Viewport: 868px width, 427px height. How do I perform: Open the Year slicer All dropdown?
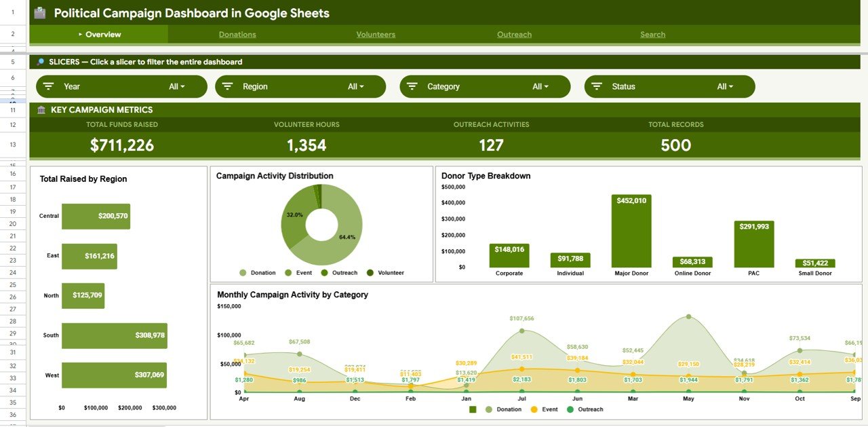point(177,86)
